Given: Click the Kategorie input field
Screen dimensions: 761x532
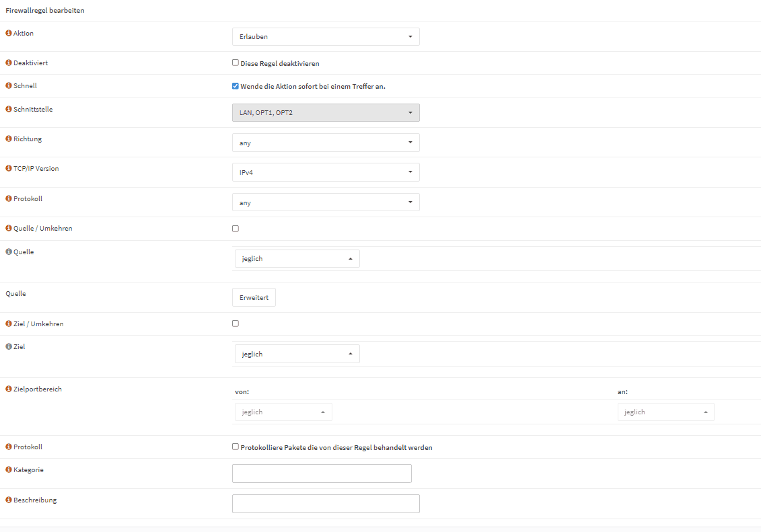Looking at the screenshot, I should click(322, 473).
